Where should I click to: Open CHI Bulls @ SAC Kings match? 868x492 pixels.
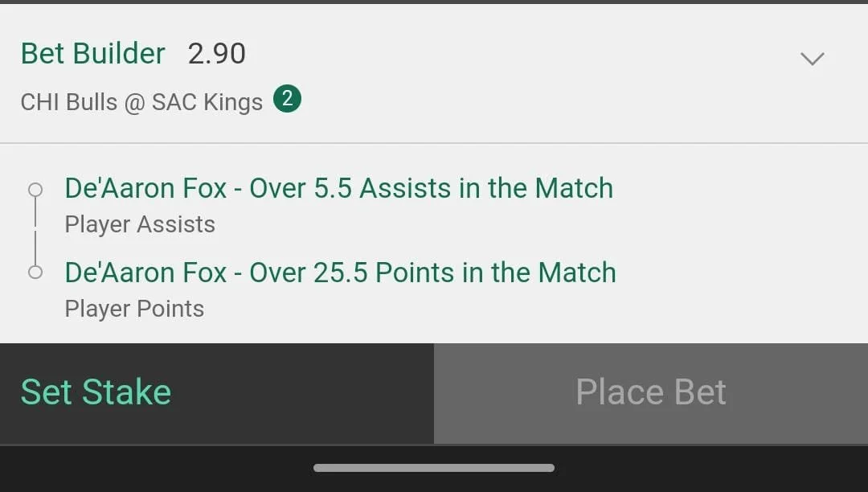click(141, 102)
